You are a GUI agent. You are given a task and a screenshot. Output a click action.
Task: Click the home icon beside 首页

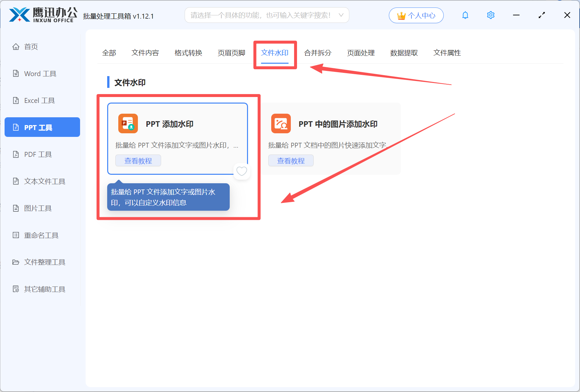16,47
